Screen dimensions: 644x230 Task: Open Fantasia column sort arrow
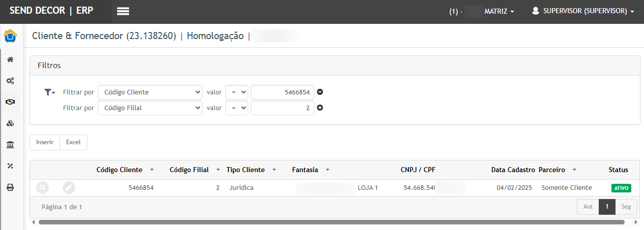click(x=328, y=170)
